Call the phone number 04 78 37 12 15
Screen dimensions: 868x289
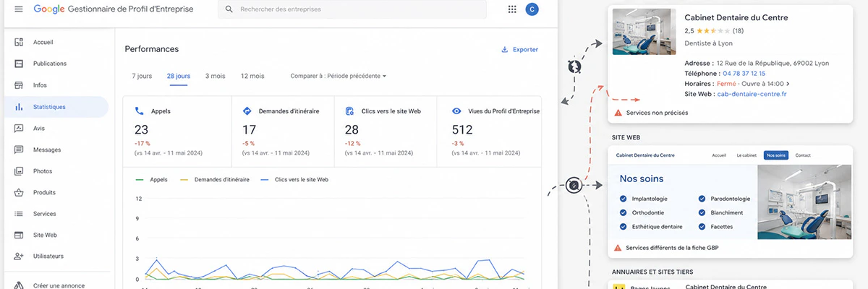(744, 74)
